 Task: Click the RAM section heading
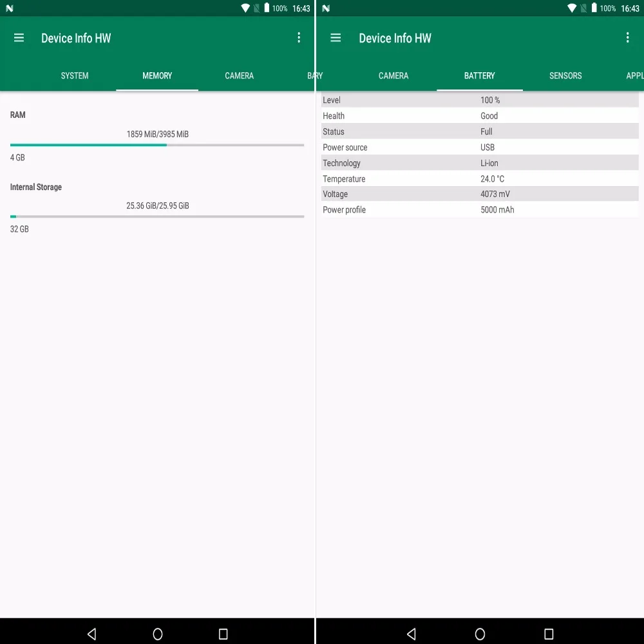17,115
